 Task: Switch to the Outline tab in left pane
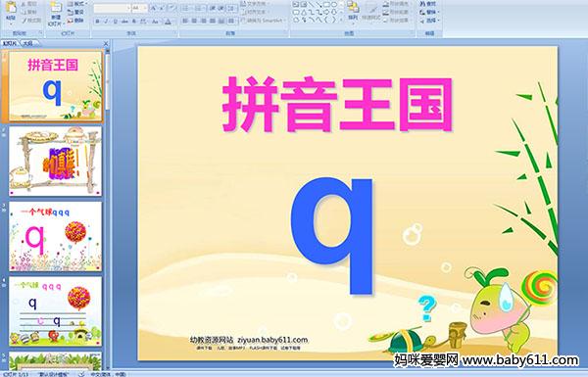(28, 43)
